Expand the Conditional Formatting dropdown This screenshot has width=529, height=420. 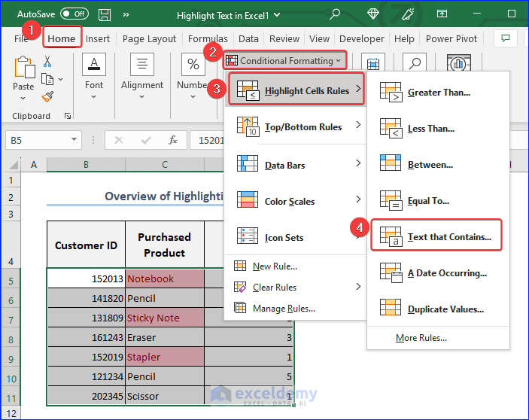click(x=285, y=60)
